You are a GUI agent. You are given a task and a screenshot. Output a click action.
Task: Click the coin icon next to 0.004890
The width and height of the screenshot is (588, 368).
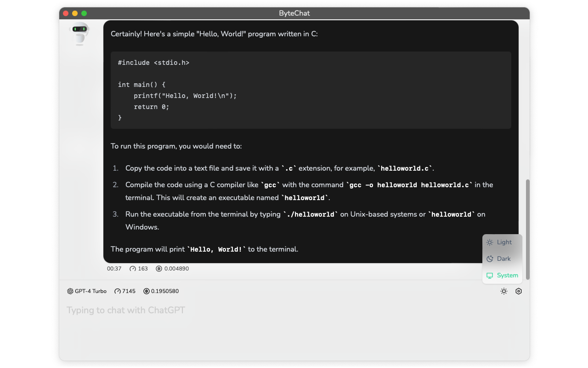tap(159, 269)
